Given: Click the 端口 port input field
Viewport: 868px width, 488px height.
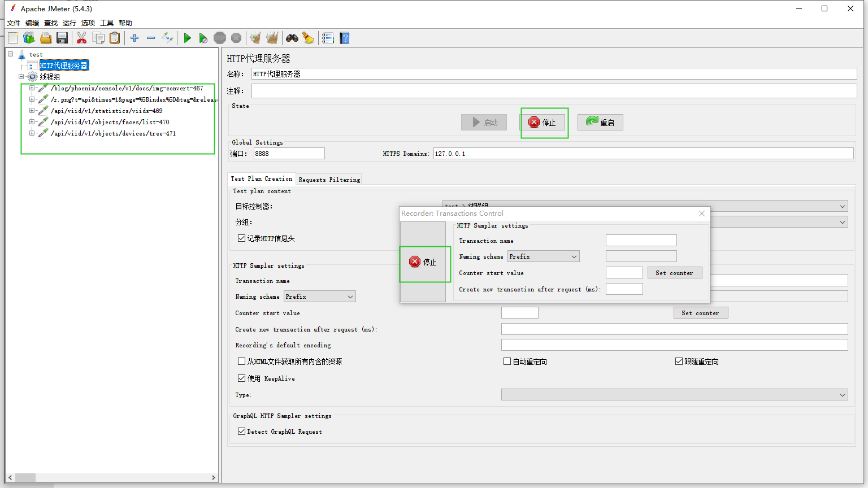Looking at the screenshot, I should [289, 154].
